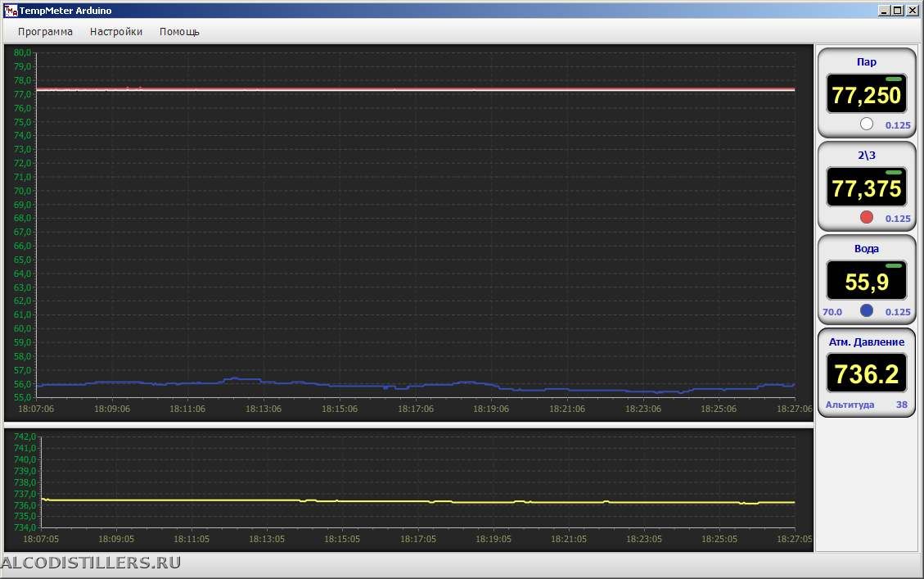Click the Альтитуда label
This screenshot has height=579, width=924.
[x=850, y=405]
